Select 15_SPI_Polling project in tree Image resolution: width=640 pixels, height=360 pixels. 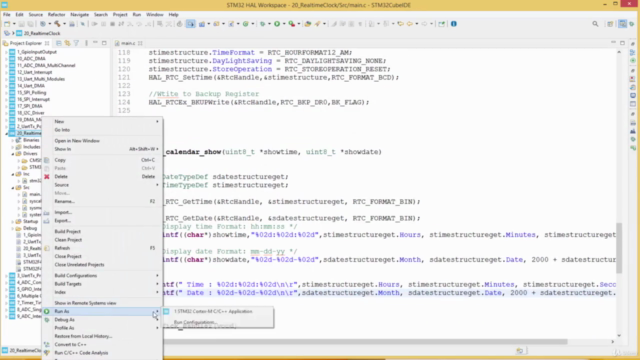[31, 93]
